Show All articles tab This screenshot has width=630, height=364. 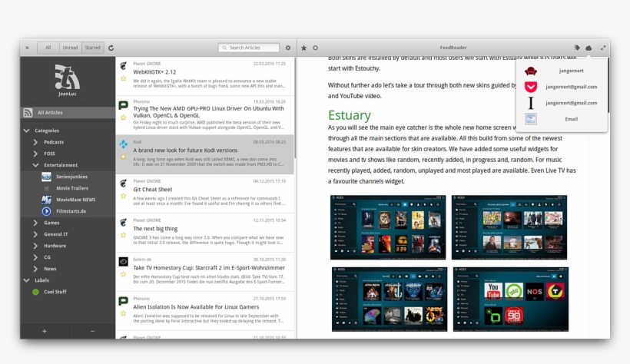pos(48,48)
